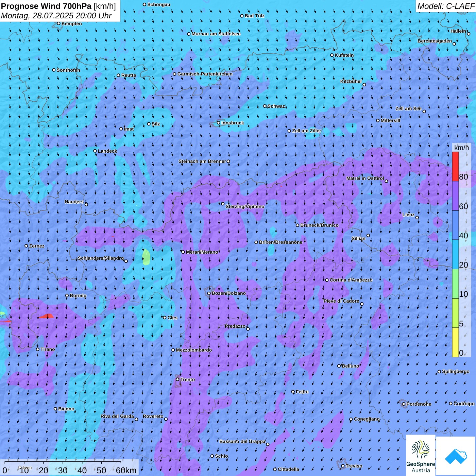The width and height of the screenshot is (476, 476).
Task: Click the Bad Tölz label
Action: tap(254, 16)
